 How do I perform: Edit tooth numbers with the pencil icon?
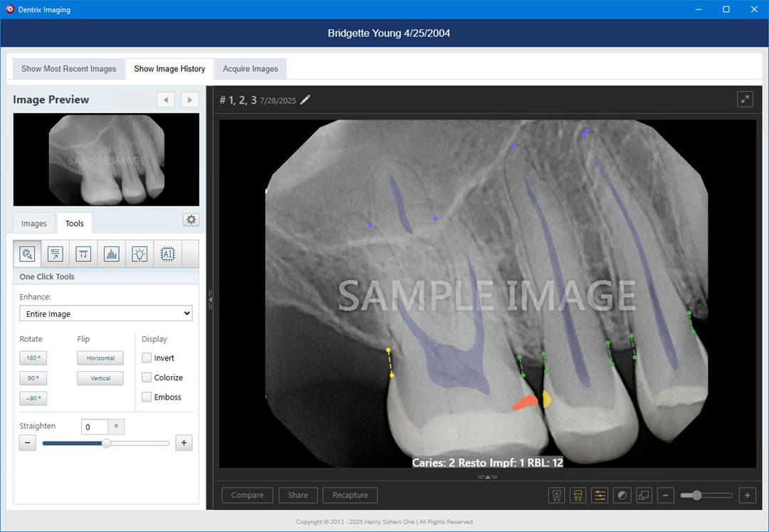point(305,100)
